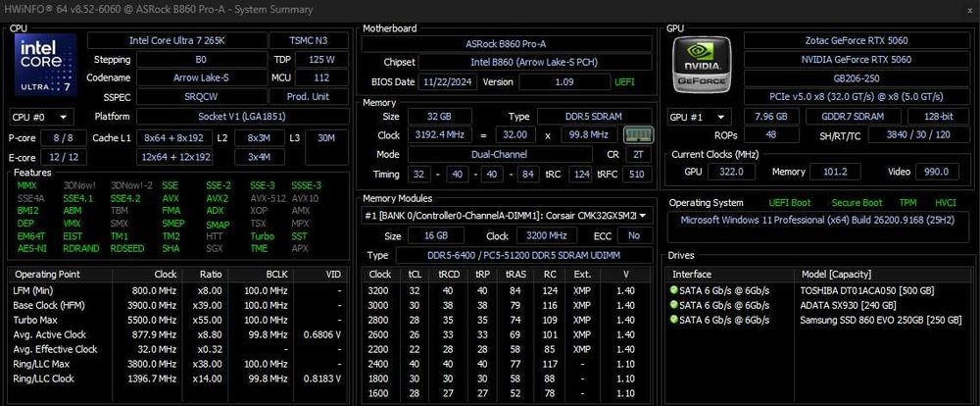The image size is (980, 406).
Task: Click the PCIe v5.0 x8 link field
Action: point(857,97)
